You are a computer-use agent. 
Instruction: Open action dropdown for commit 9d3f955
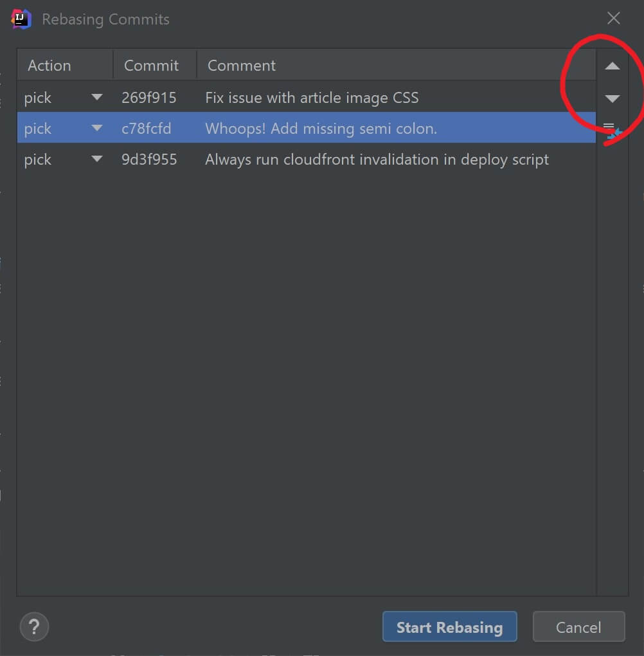97,159
